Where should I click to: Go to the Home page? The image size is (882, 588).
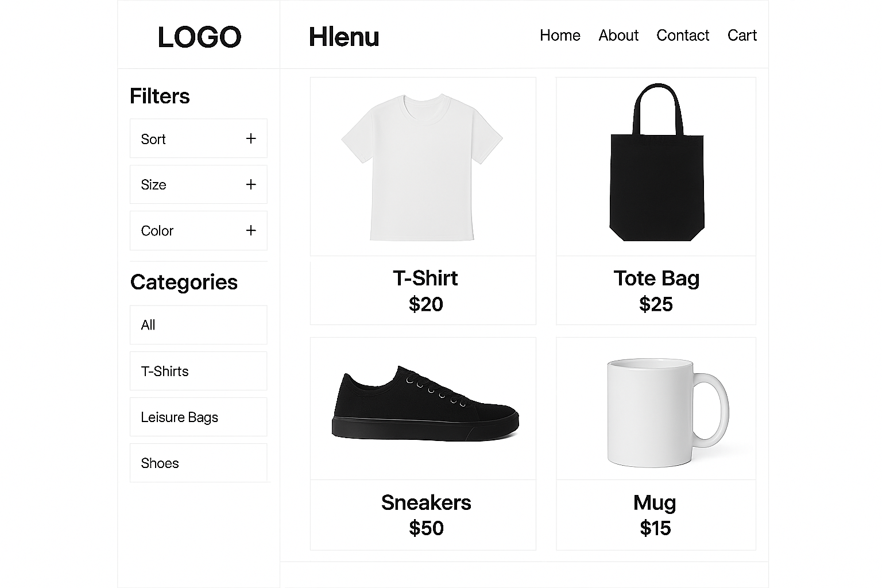pyautogui.click(x=560, y=36)
